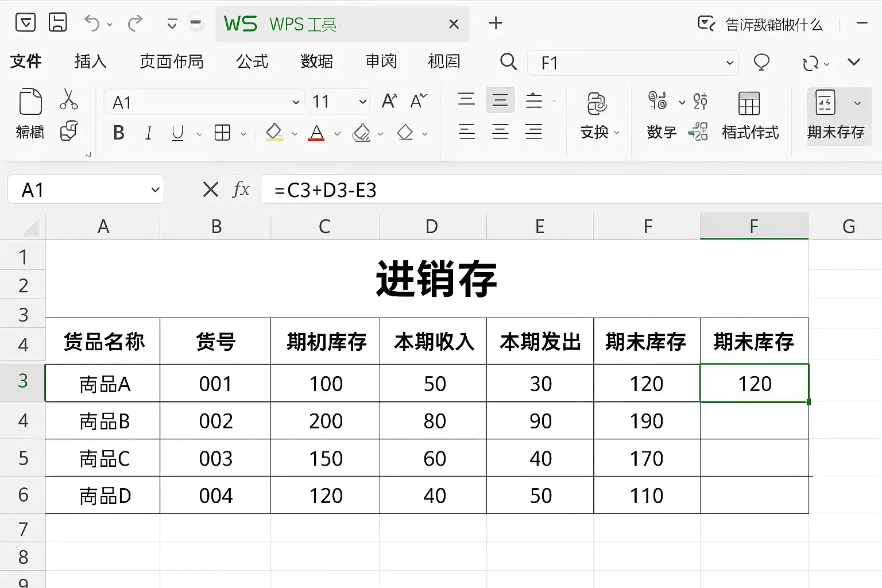This screenshot has width=882, height=588.
Task: Click the teal number conversion icon beside 数字
Action: coord(698,132)
